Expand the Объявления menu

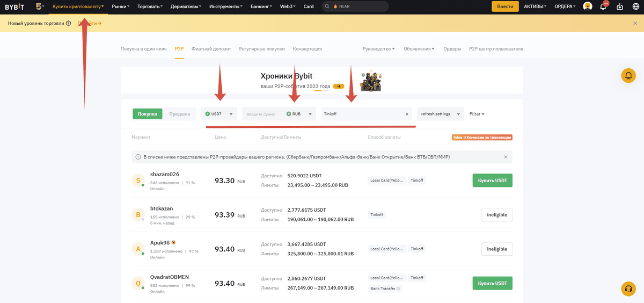pos(420,49)
